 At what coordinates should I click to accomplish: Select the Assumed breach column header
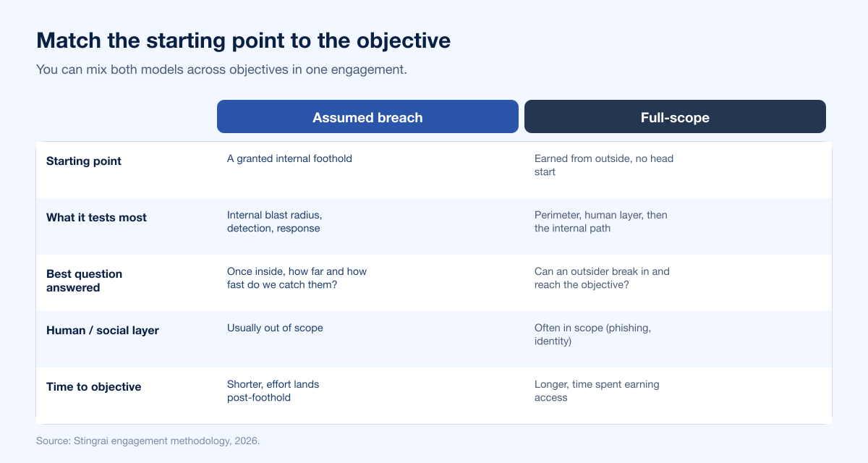pos(367,116)
